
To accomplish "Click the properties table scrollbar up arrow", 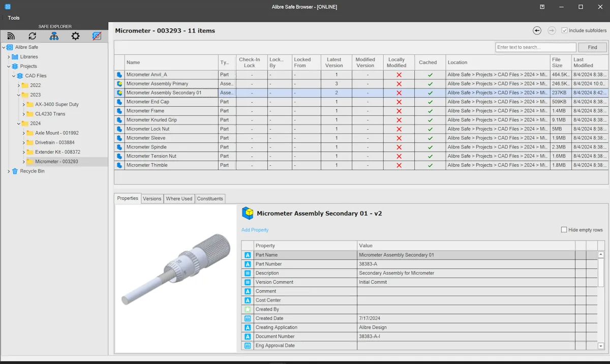I will click(x=601, y=255).
